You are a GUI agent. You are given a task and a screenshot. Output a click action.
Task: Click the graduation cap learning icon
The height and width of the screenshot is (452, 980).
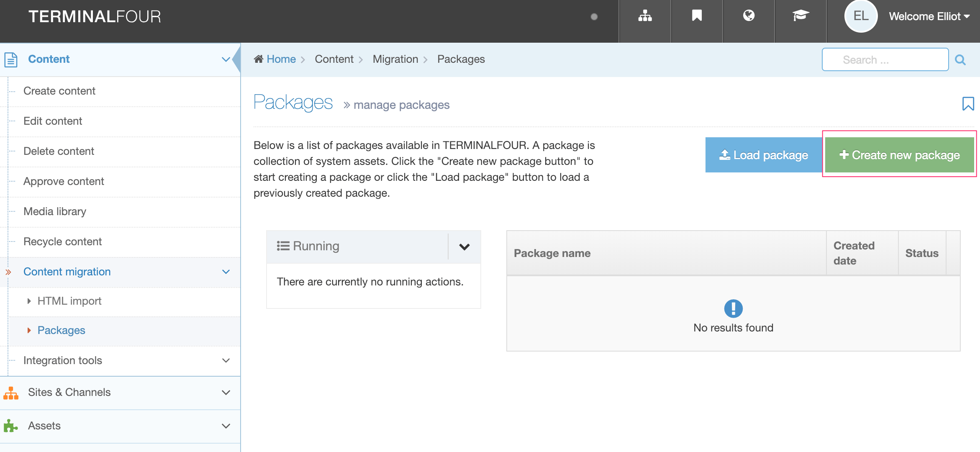pyautogui.click(x=800, y=16)
